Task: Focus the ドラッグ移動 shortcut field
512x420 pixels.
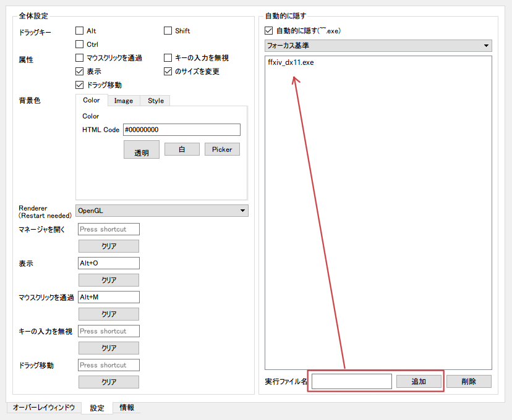Action: click(x=109, y=365)
